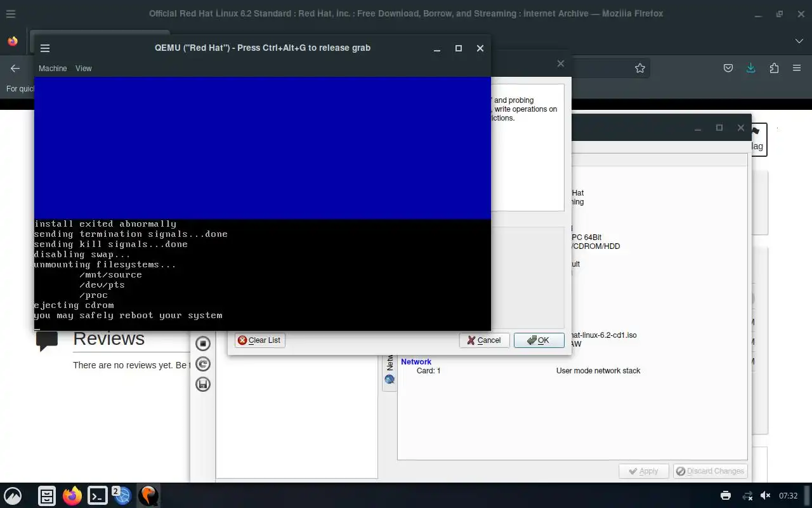Close the dialog behind the QEMU window
This screenshot has width=812, height=508.
click(560, 63)
